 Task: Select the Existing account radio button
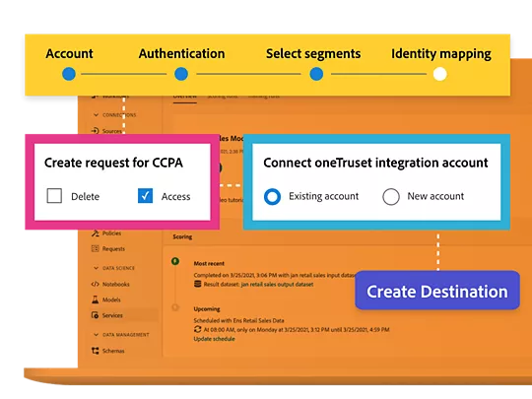coord(272,196)
